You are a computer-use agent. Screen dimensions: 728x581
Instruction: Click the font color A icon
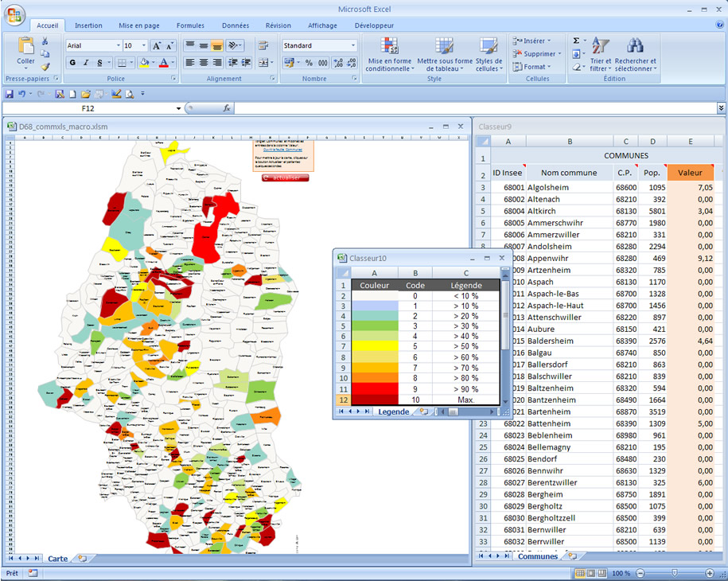[x=164, y=62]
